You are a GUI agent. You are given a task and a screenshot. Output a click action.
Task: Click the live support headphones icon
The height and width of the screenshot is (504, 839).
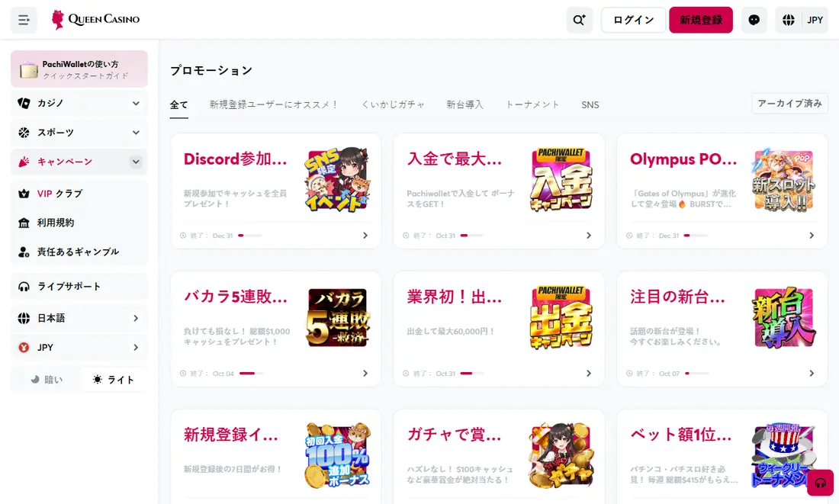tap(24, 287)
